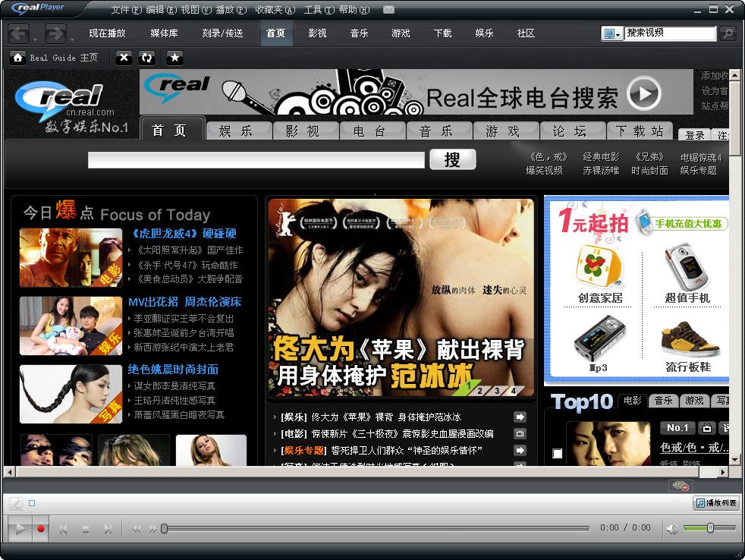Screen dimensions: 745x560
Task: Play the Real全球电台搜索 banner button
Action: [644, 93]
